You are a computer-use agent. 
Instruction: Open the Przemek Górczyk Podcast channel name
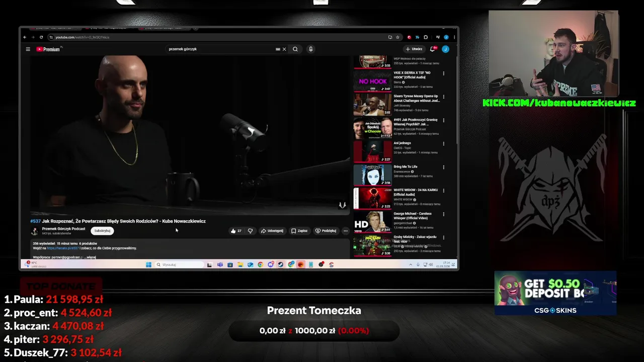click(x=63, y=229)
